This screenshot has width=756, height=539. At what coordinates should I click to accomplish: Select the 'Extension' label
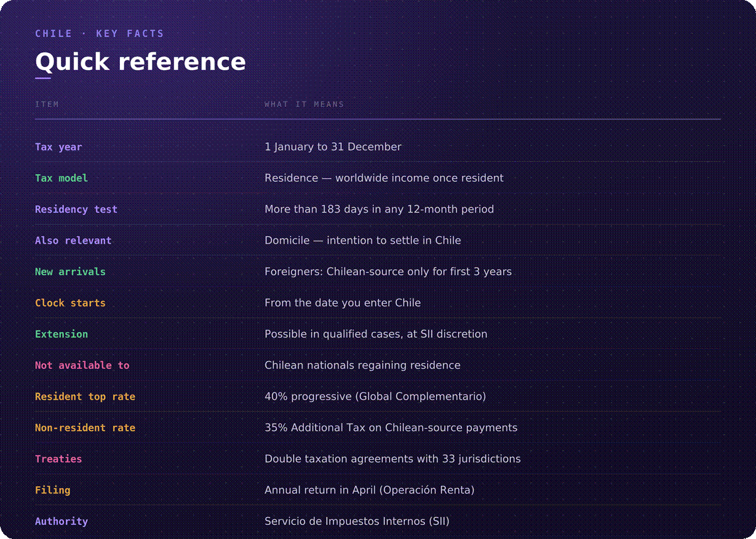pyautogui.click(x=62, y=334)
